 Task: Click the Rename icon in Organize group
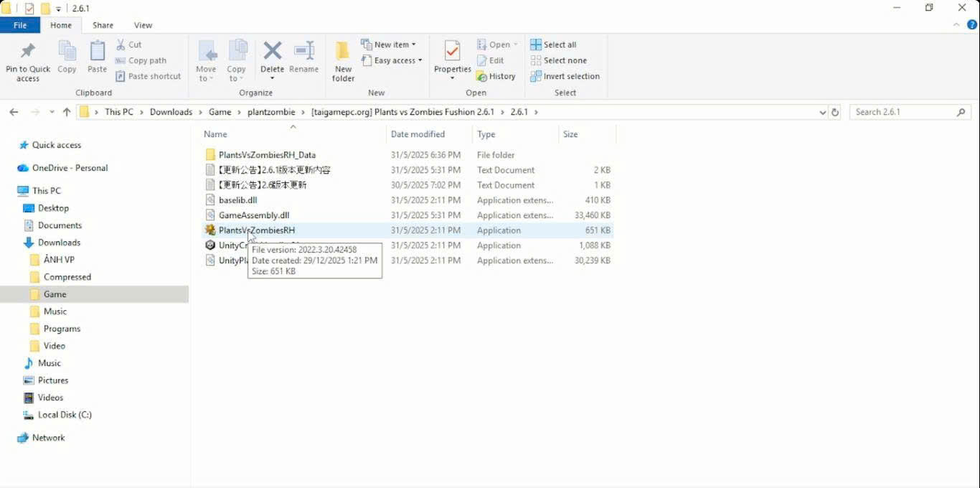tap(303, 52)
